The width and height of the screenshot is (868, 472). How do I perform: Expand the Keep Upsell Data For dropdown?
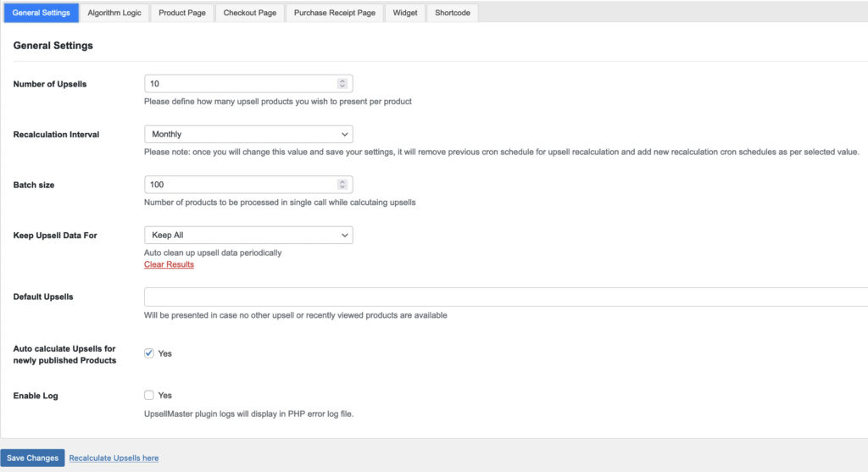point(248,235)
